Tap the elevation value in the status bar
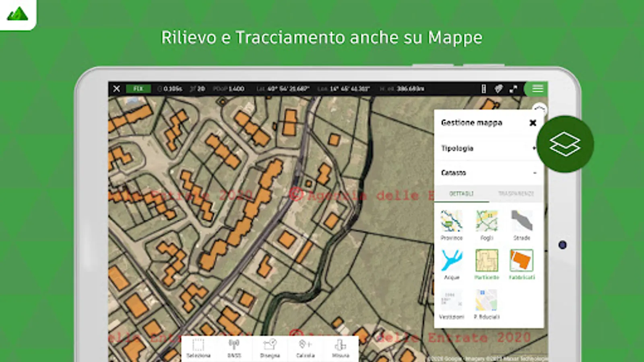 (410, 89)
